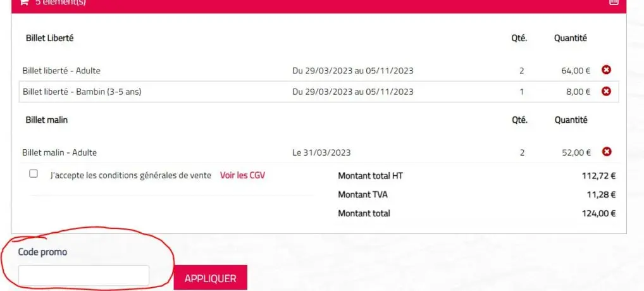Viewport: 644px width, 291px height.
Task: Accept the conditions générales de vente checkbox
Action: tap(34, 174)
